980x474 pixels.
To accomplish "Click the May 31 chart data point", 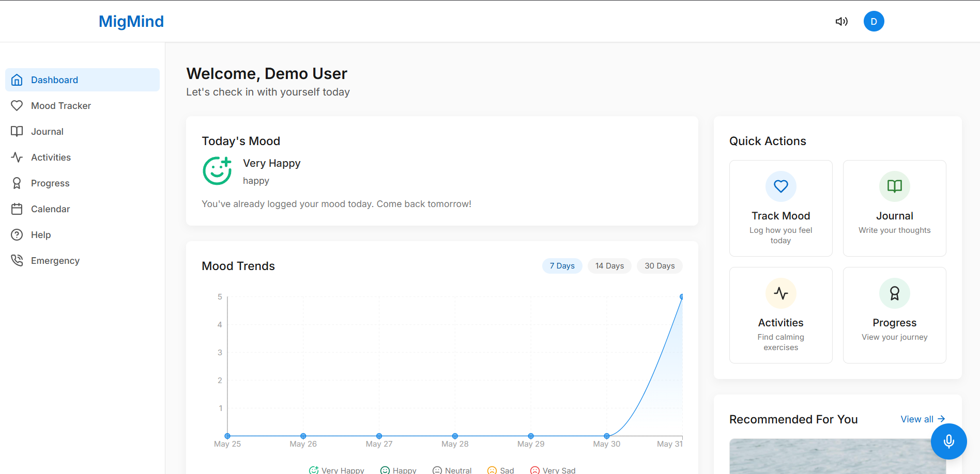I will (682, 297).
